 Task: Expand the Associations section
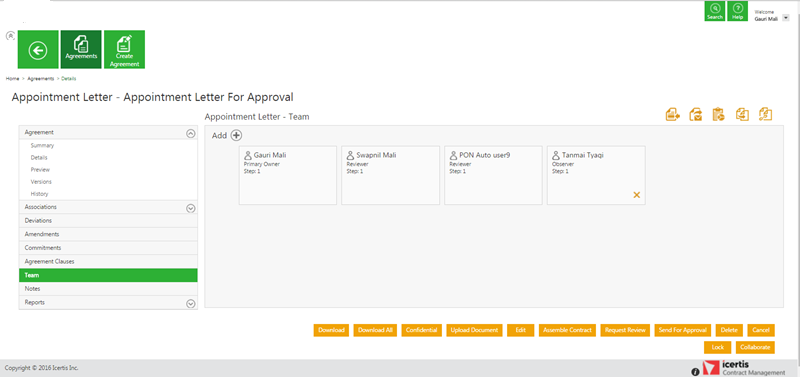point(191,208)
